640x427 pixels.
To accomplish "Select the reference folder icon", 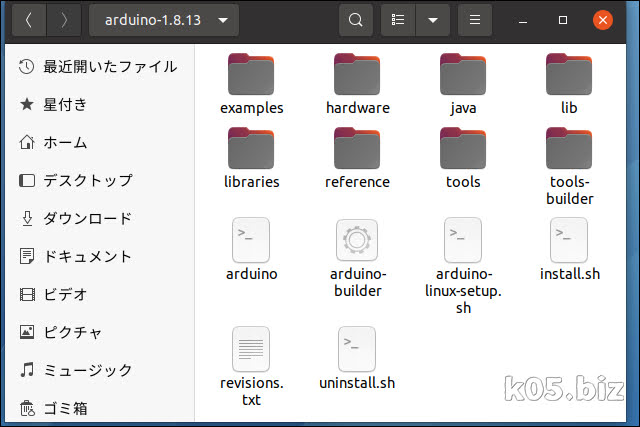I will pyautogui.click(x=357, y=148).
